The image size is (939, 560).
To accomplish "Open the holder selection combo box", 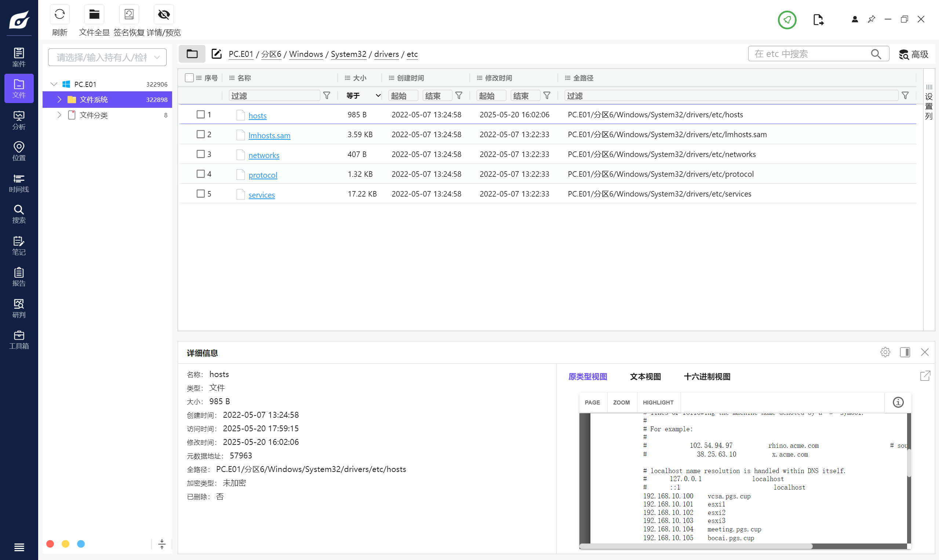I will [x=107, y=57].
